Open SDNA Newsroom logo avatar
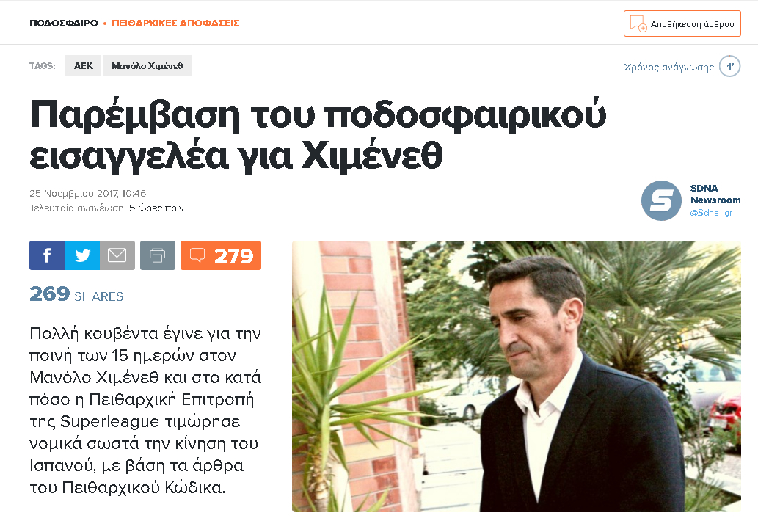 661,201
